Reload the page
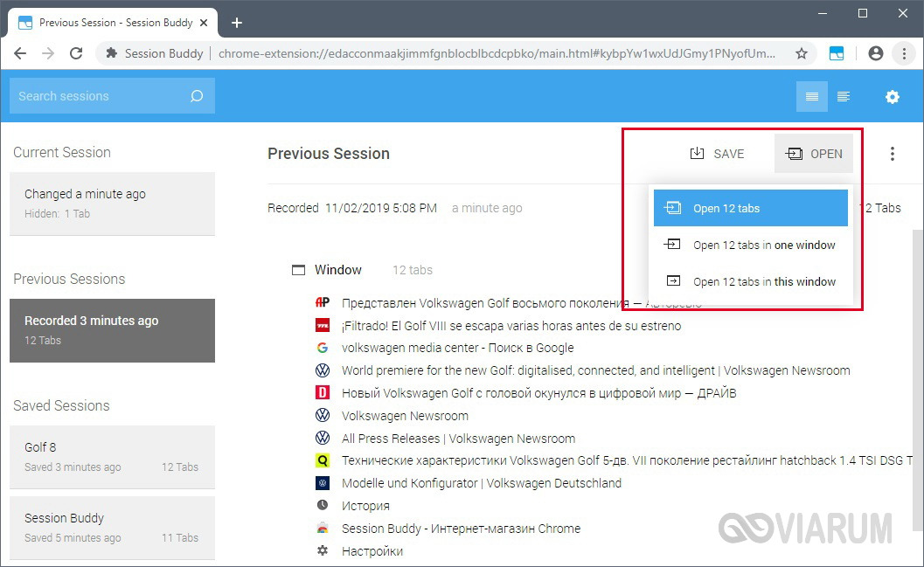 [x=76, y=53]
